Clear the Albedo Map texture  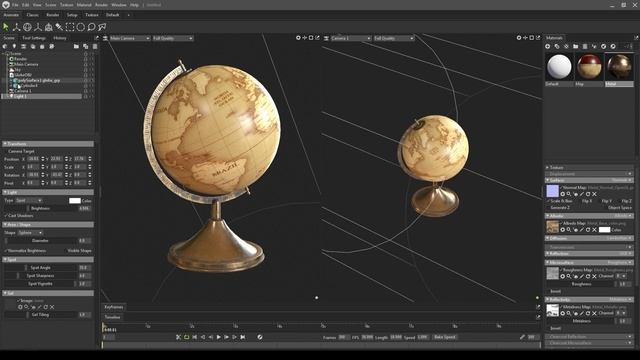click(594, 230)
